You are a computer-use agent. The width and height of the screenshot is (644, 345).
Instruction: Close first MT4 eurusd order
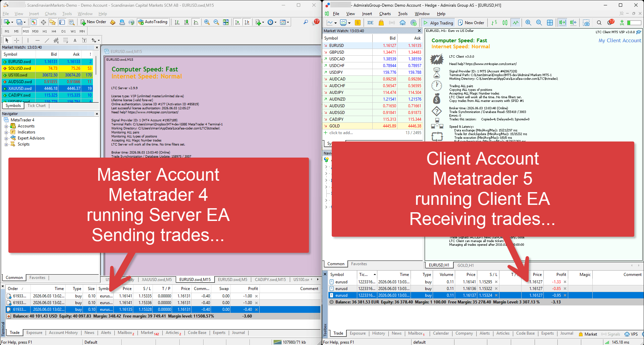coord(257,296)
